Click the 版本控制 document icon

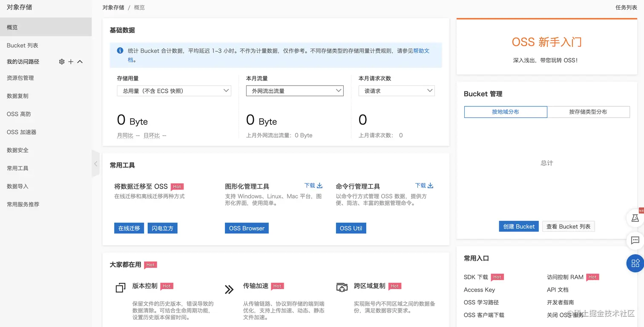(120, 288)
